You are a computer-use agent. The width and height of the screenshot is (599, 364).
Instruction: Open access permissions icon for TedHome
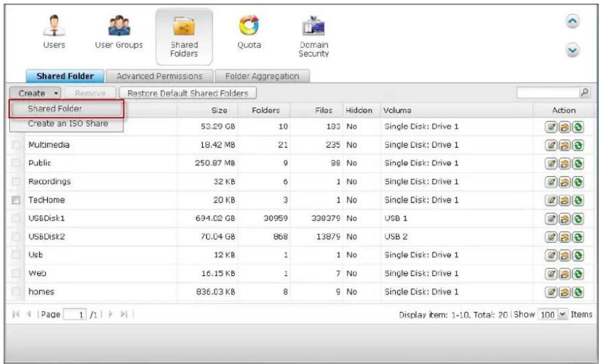(564, 200)
